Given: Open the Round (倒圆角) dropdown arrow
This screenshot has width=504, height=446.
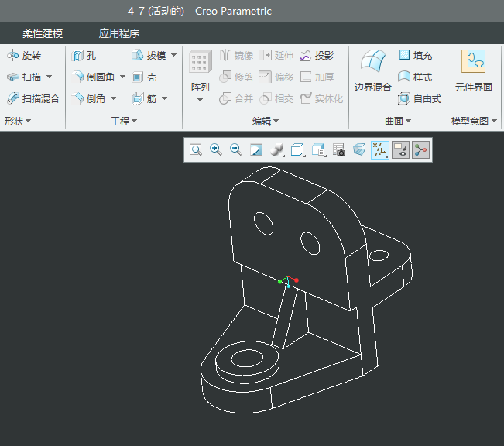Looking at the screenshot, I should tap(122, 77).
